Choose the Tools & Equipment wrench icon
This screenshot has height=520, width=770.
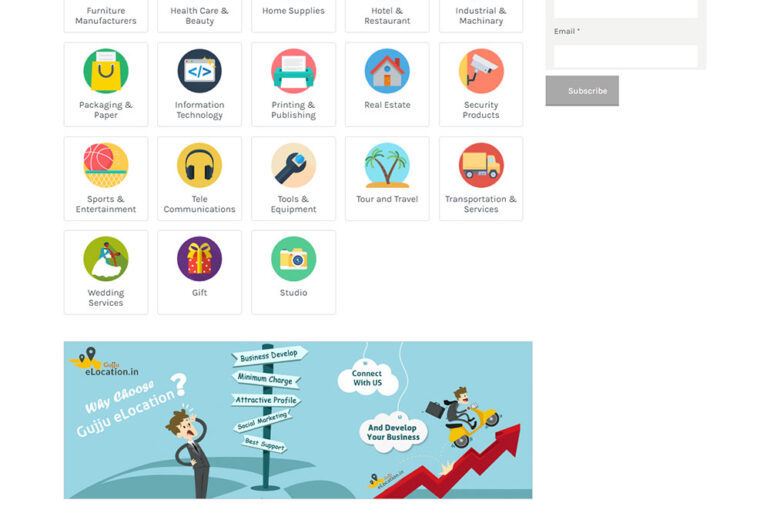click(294, 165)
